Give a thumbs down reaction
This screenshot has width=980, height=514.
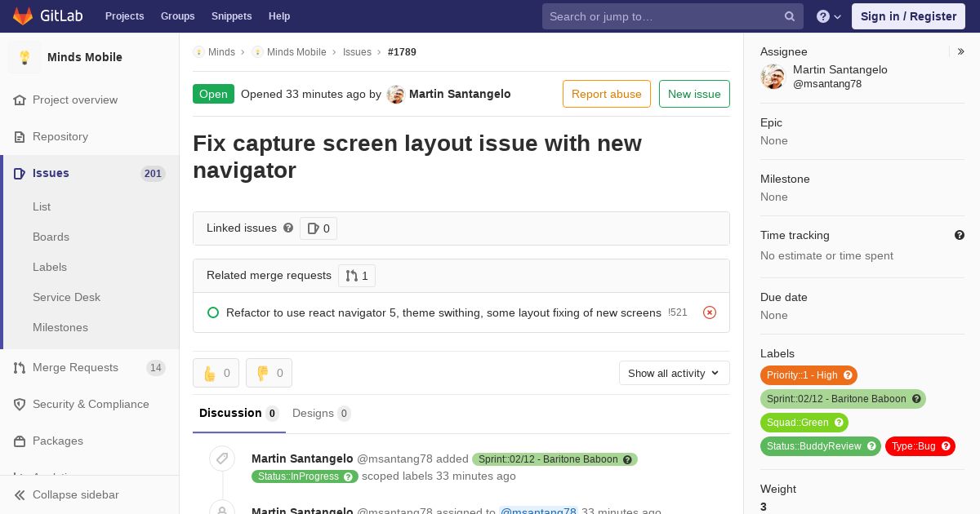tap(269, 373)
